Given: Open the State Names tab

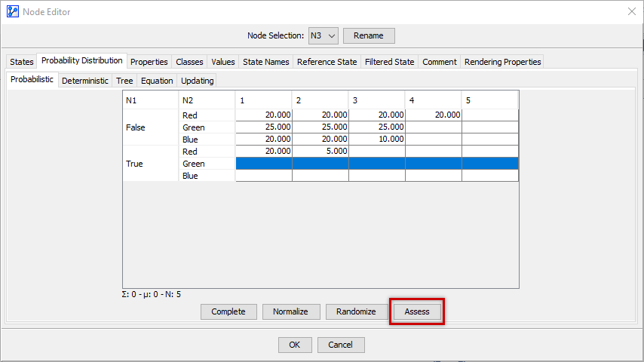Looking at the screenshot, I should [x=265, y=62].
